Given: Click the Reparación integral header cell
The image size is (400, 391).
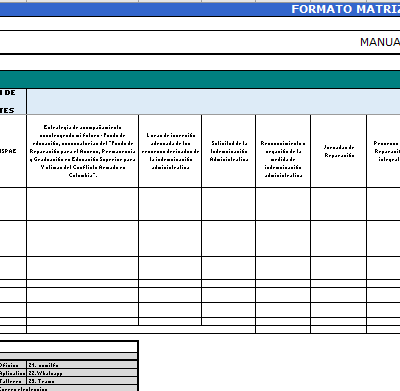Looking at the screenshot, I should (383, 151).
